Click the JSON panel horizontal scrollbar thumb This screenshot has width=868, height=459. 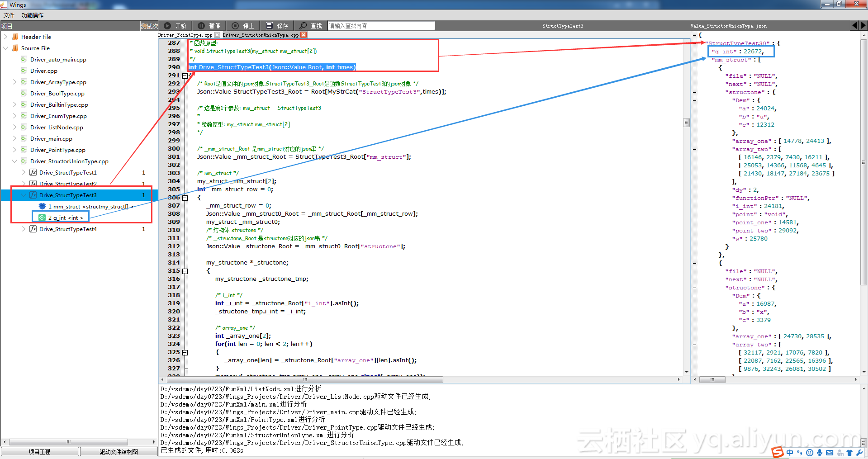click(x=712, y=380)
